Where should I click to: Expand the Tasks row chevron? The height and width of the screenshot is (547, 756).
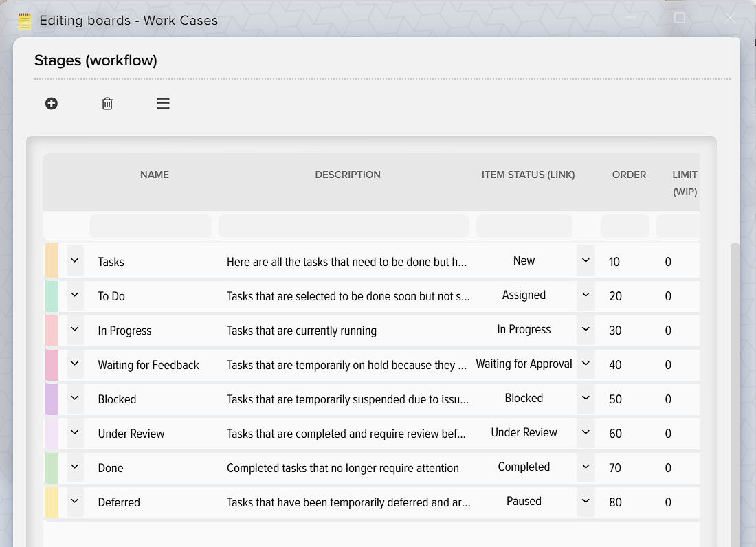point(75,260)
